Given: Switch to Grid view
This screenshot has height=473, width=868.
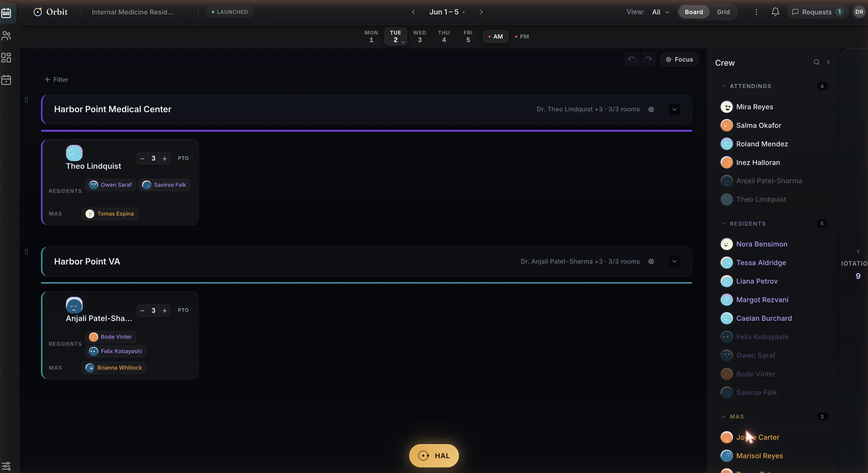Looking at the screenshot, I should coord(723,12).
